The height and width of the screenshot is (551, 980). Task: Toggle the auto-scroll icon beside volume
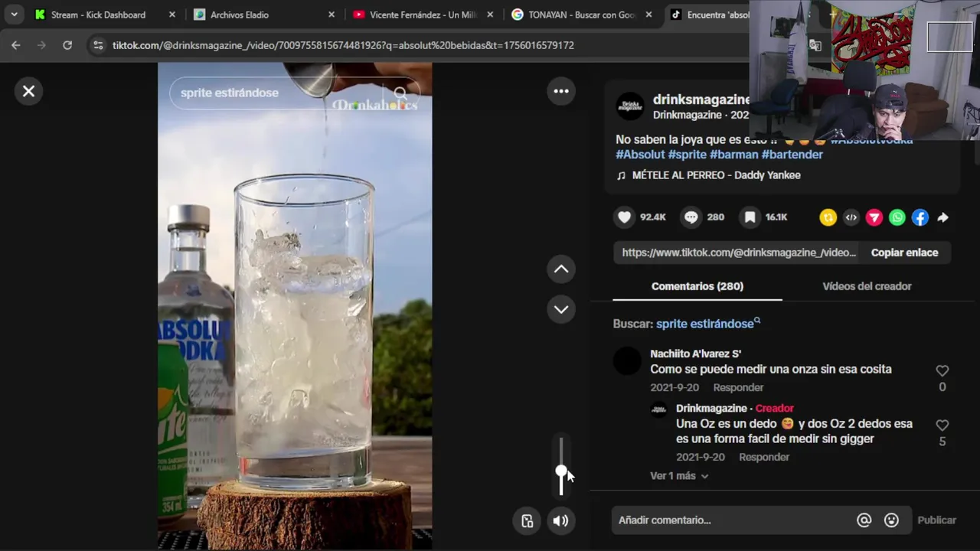point(528,521)
